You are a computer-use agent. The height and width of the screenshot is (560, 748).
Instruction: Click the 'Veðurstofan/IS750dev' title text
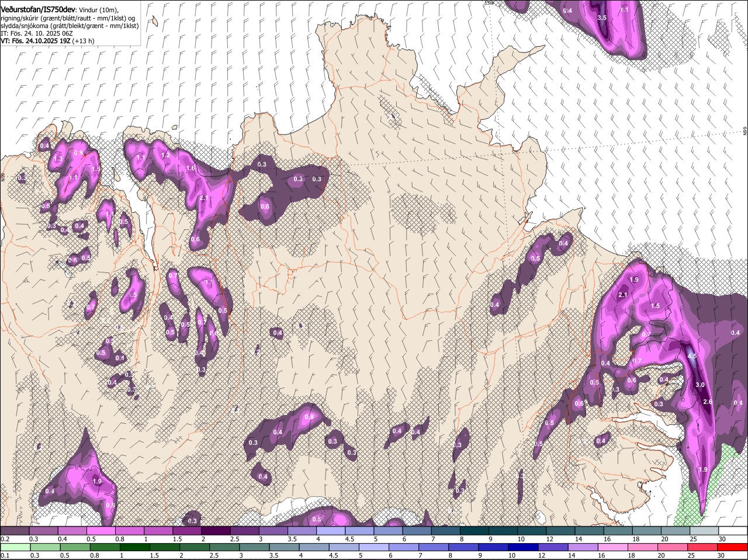(x=37, y=10)
